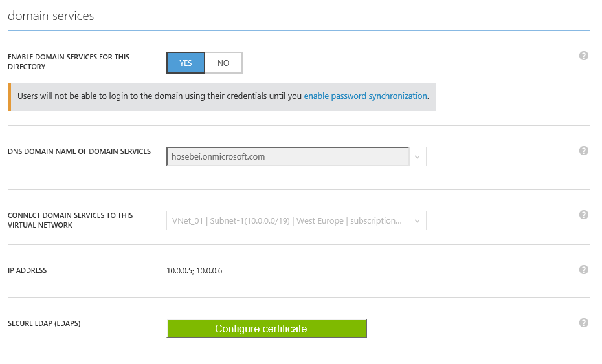Follow the enable password synchronization link
The height and width of the screenshot is (364, 602).
pos(366,96)
